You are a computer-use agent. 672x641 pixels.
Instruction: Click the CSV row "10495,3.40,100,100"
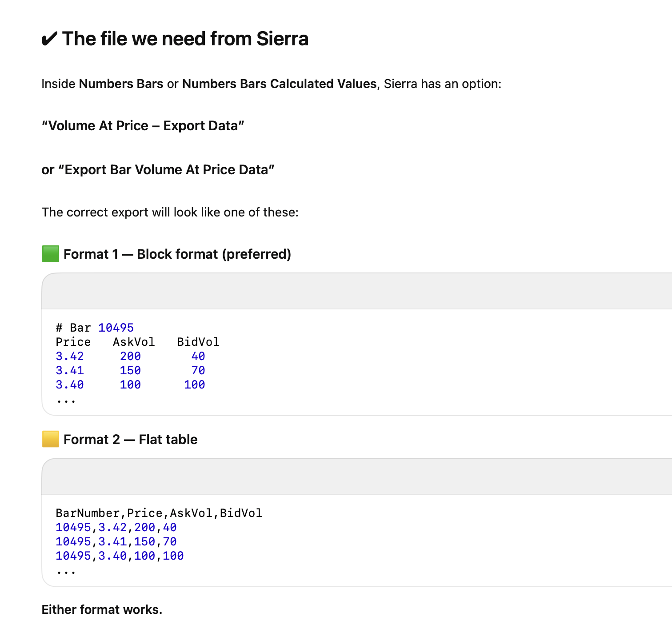[x=120, y=556]
